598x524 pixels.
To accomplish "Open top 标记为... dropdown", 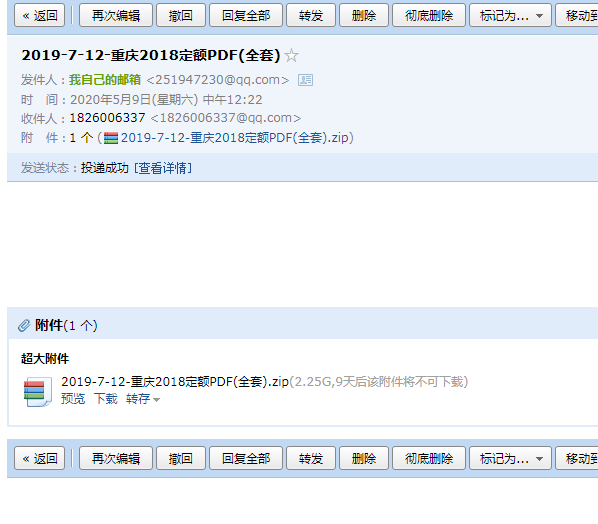I will click(510, 16).
